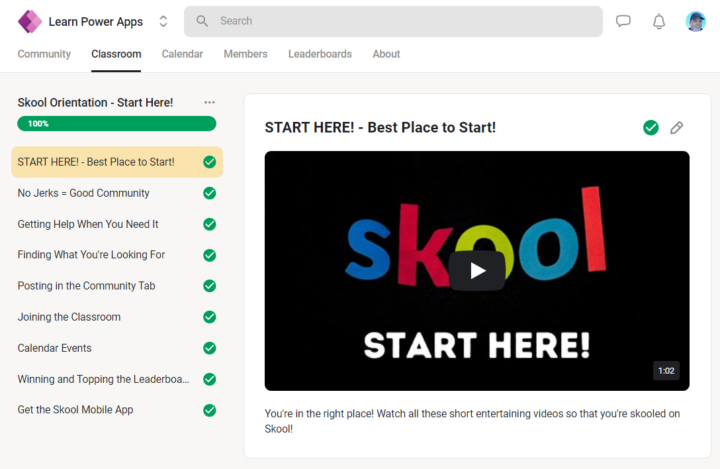Open the community switcher chevrons
The width and height of the screenshot is (720, 469).
coord(163,21)
